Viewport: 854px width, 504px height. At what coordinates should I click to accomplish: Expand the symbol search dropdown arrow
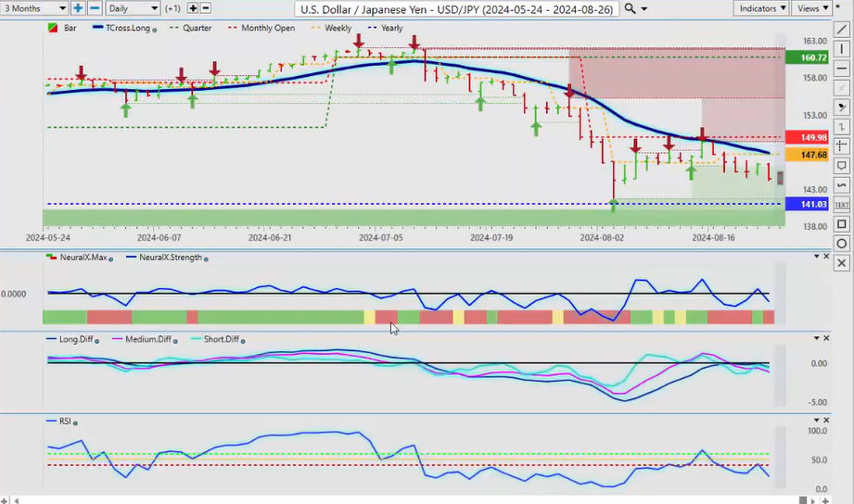645,8
